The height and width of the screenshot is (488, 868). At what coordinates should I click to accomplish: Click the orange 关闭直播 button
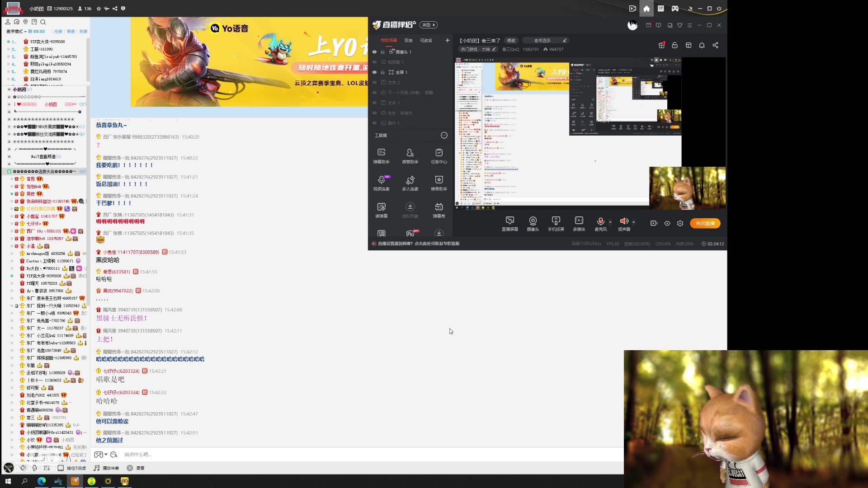point(705,223)
